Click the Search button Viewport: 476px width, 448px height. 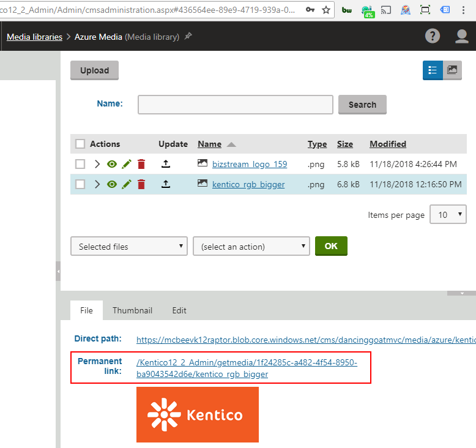(x=362, y=105)
